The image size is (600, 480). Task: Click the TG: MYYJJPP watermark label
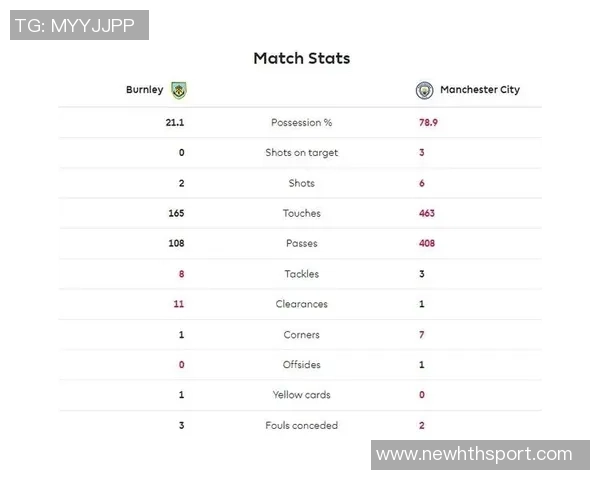(x=80, y=25)
